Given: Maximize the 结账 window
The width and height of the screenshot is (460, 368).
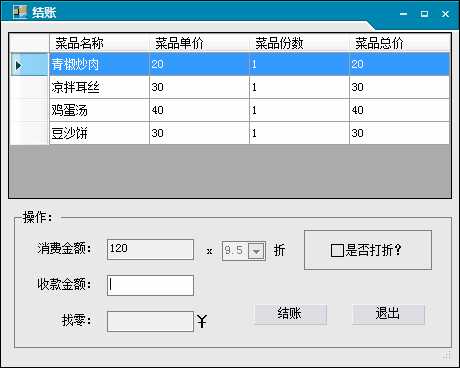Looking at the screenshot, I should tap(424, 14).
